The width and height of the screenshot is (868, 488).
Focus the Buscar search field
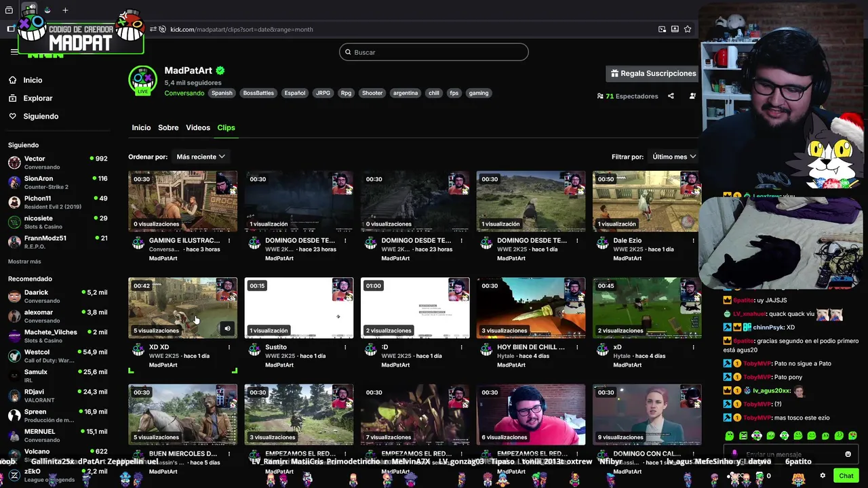[434, 52]
